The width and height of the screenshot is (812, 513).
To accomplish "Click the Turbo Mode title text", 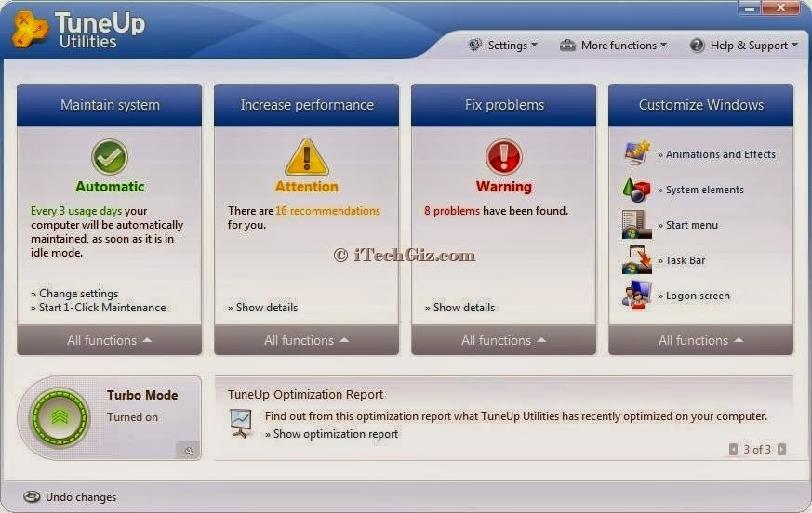I will pos(142,395).
